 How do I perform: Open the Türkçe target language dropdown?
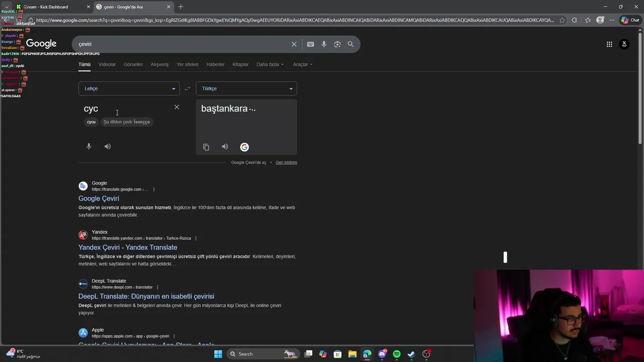[x=247, y=88]
